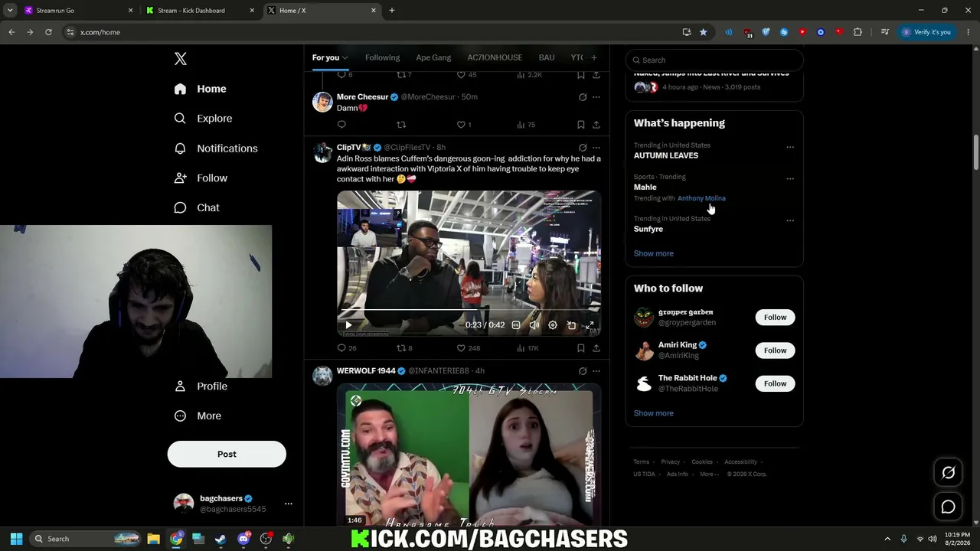This screenshot has width=980, height=551.
Task: Open the Anthony Molina trending link
Action: [701, 198]
